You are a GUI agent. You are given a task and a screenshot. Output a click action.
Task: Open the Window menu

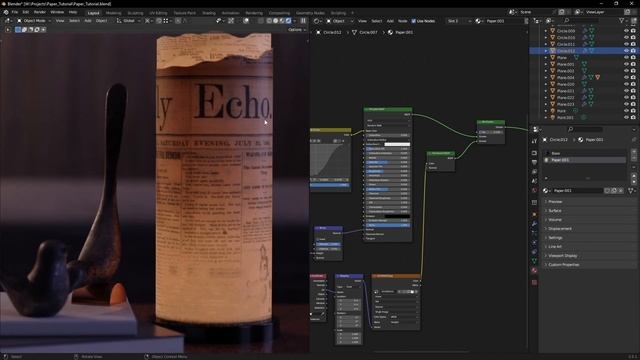tap(57, 12)
